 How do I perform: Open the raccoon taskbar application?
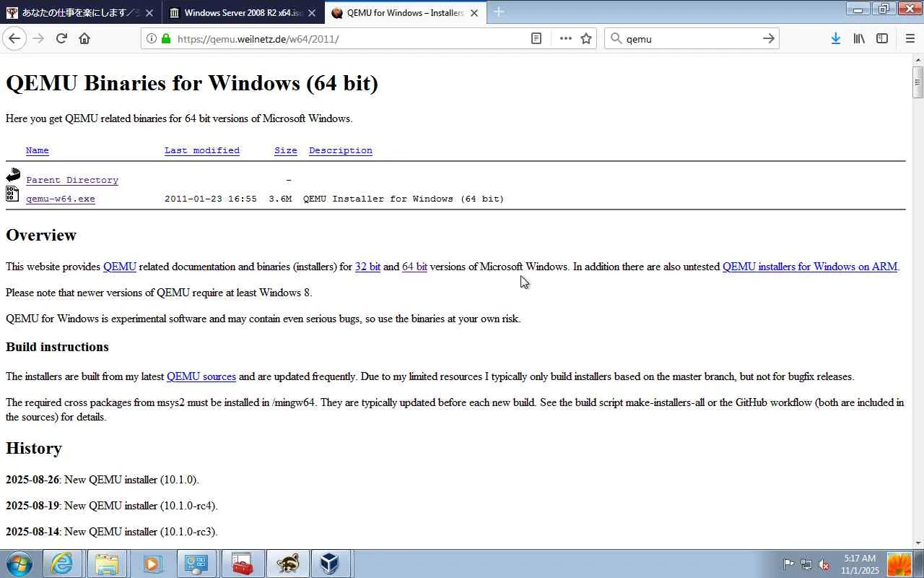coord(287,564)
